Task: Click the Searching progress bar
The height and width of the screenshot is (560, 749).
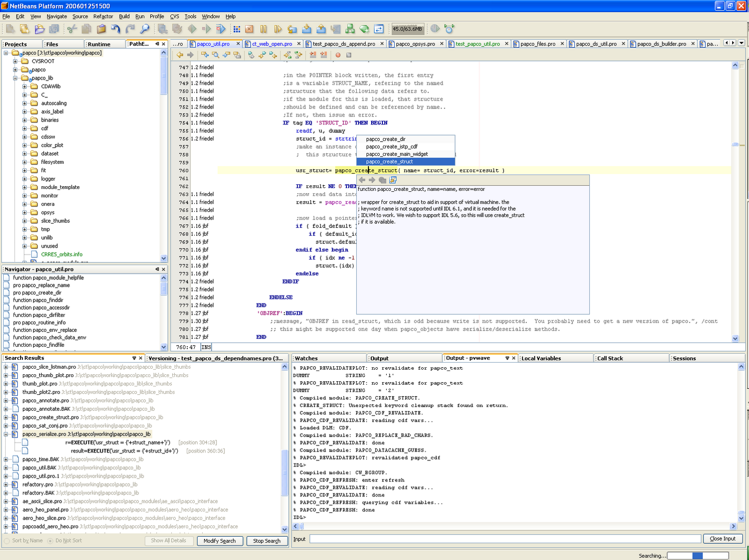Action: [698, 556]
